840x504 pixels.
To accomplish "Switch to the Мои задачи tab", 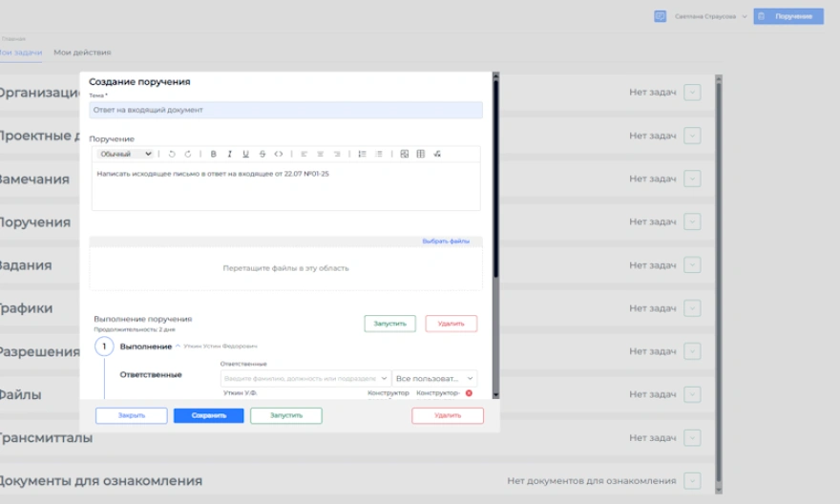I will tap(20, 52).
